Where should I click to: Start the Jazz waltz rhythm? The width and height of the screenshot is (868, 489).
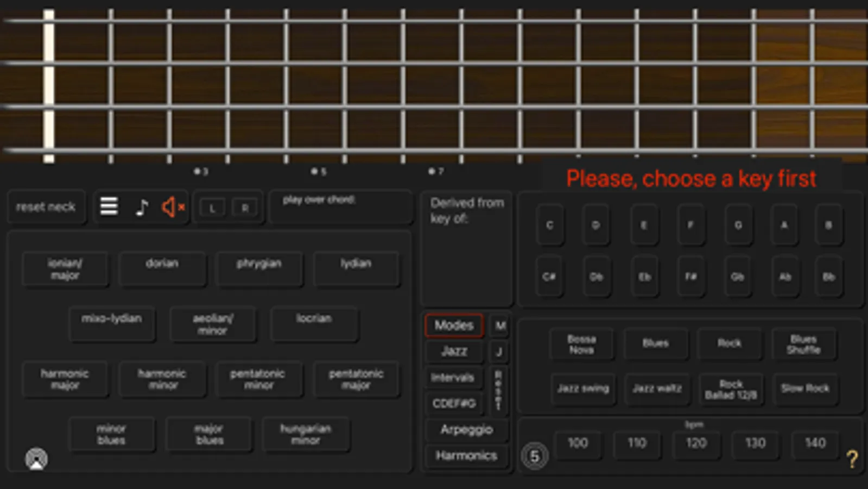tap(657, 388)
